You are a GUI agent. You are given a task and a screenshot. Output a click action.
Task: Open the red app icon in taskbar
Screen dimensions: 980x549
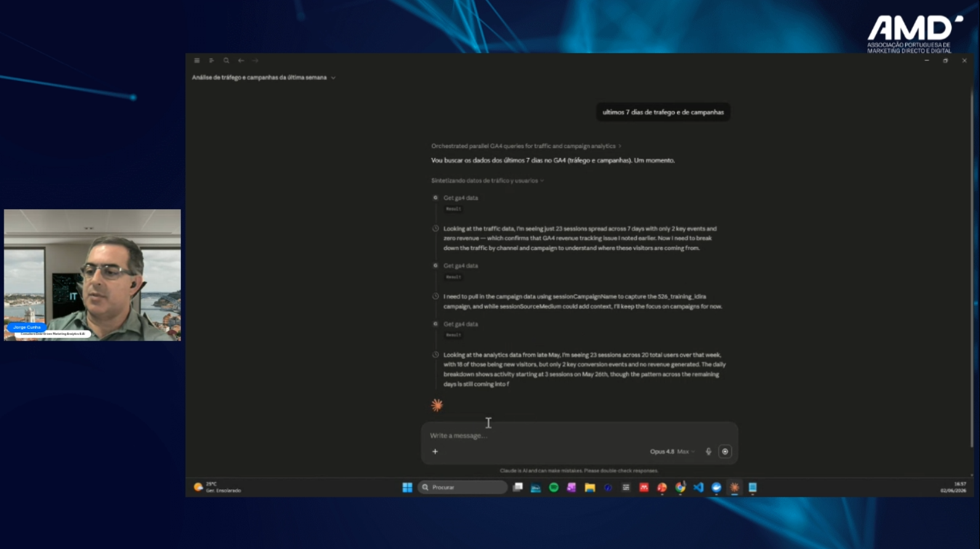(644, 487)
